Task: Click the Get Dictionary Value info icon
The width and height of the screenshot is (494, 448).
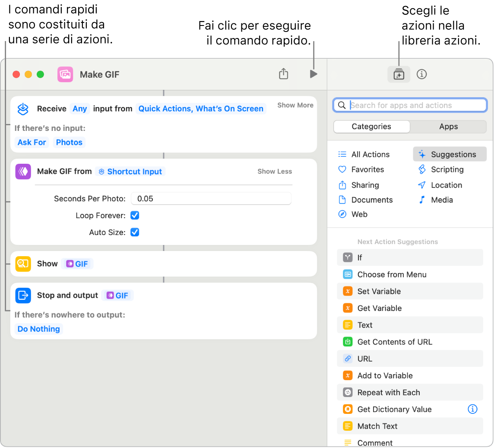Action: pyautogui.click(x=472, y=409)
